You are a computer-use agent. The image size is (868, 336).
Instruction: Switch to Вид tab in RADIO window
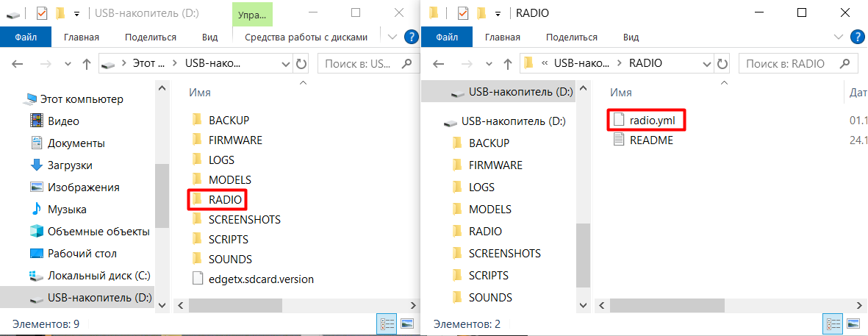click(631, 37)
